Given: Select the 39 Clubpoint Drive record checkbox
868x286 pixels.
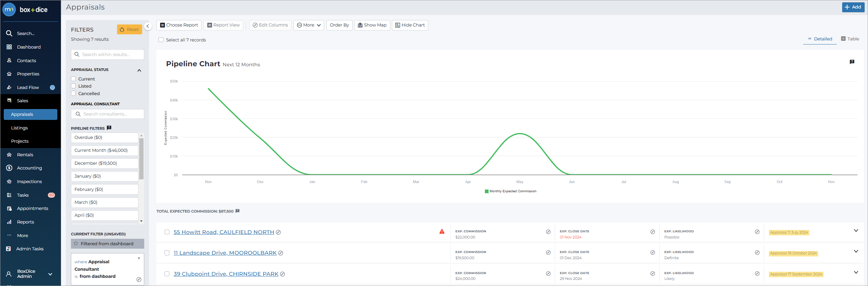Looking at the screenshot, I should click(167, 274).
